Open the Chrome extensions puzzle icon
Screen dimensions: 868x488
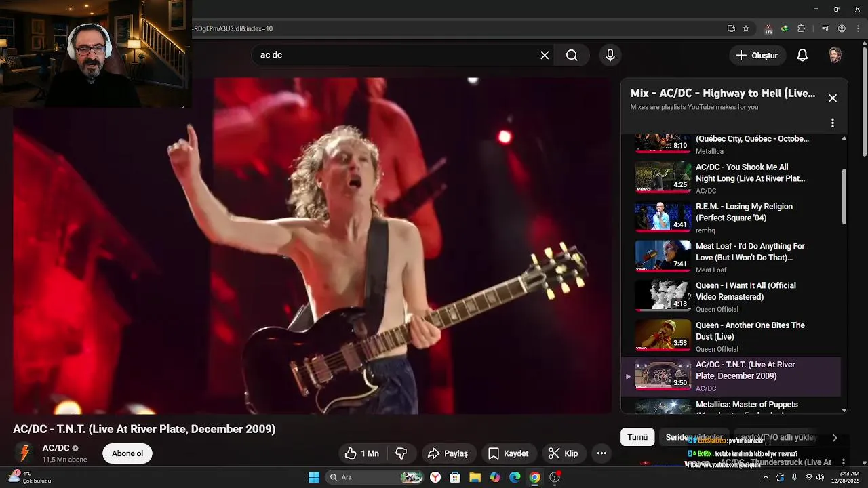[x=801, y=28]
